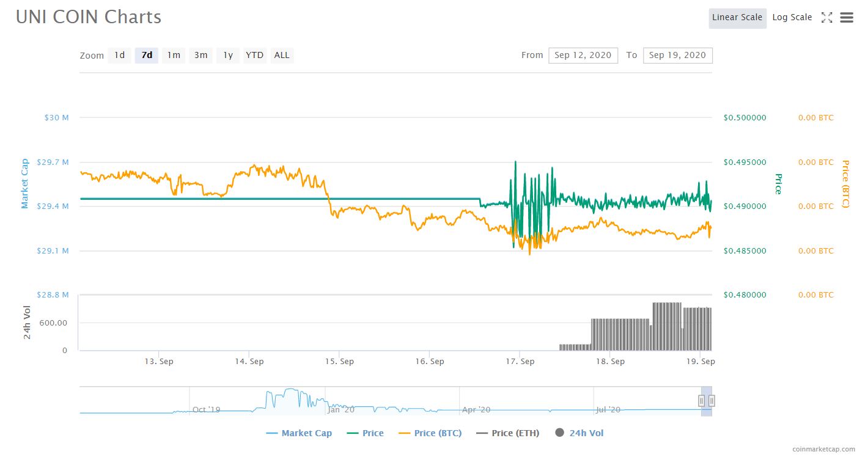Image resolution: width=868 pixels, height=460 pixels.
Task: Toggle Price (BTC) series in legend
Action: (430, 433)
